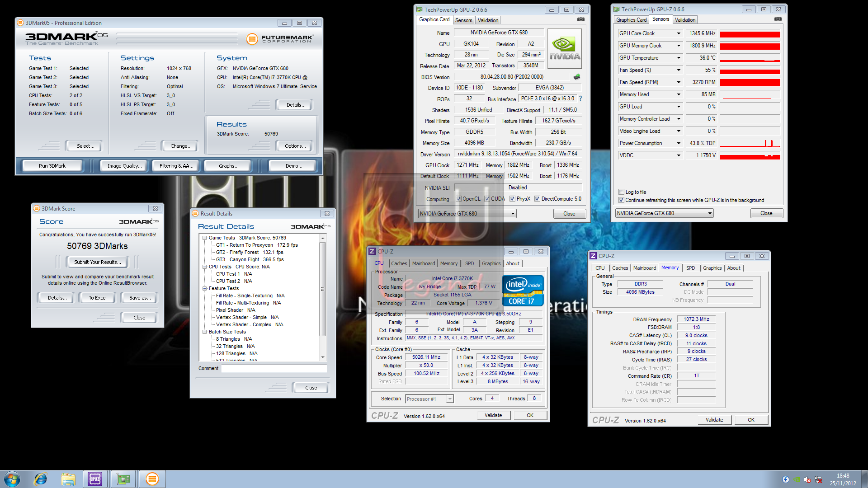Switch to GPU-Z via its green taskbar icon
Image resolution: width=868 pixels, height=488 pixels.
coord(123,479)
